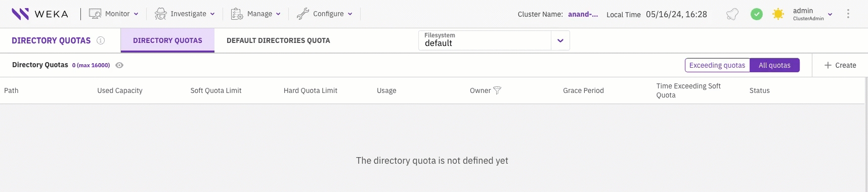
Task: Open the Investigate dropdown menu
Action: [x=185, y=14]
